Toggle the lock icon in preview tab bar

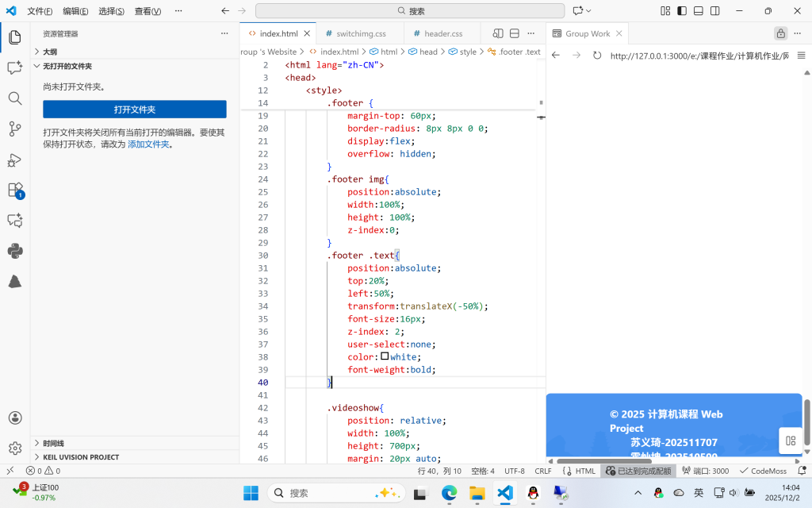(x=780, y=33)
